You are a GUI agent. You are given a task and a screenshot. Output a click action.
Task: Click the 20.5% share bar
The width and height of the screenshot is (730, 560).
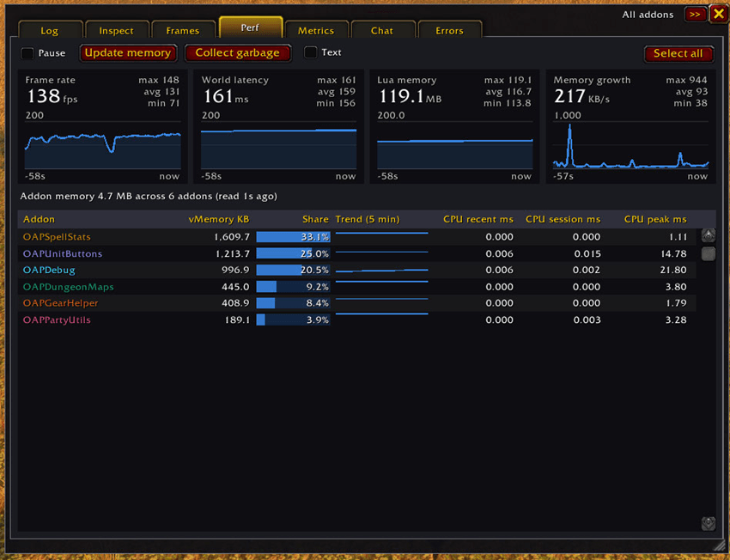(294, 270)
